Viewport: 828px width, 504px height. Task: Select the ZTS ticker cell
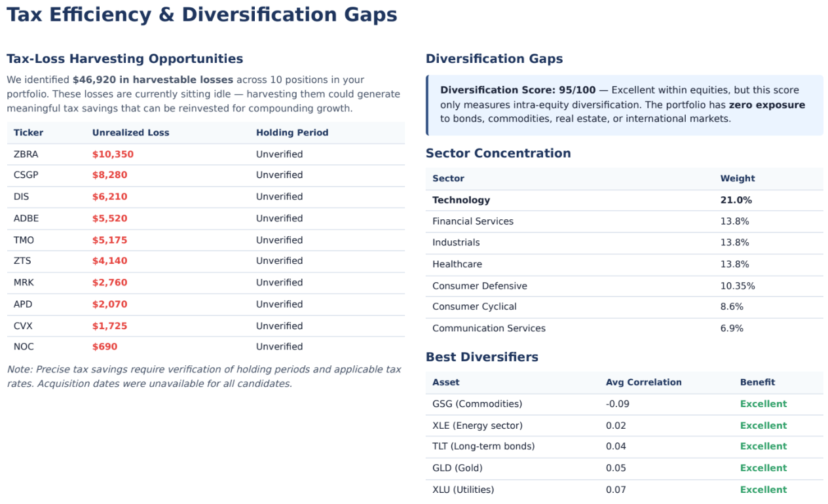[x=22, y=261]
